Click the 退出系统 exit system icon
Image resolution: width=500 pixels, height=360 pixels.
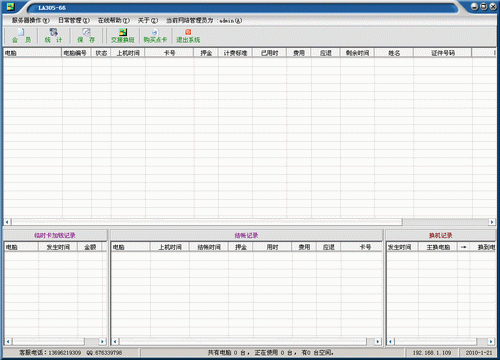tap(188, 36)
